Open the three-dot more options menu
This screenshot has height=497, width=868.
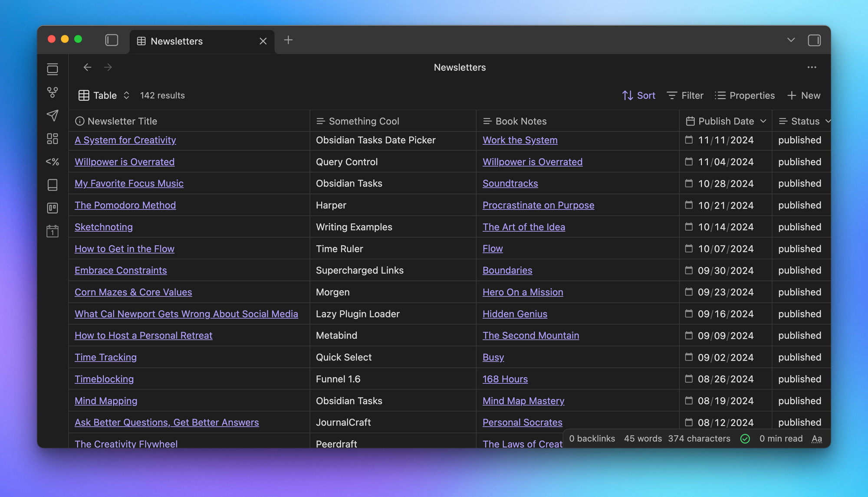click(x=812, y=67)
